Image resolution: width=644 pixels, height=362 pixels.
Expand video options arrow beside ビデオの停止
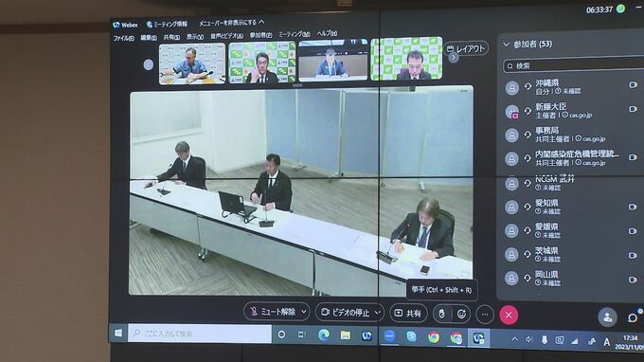pos(378,313)
